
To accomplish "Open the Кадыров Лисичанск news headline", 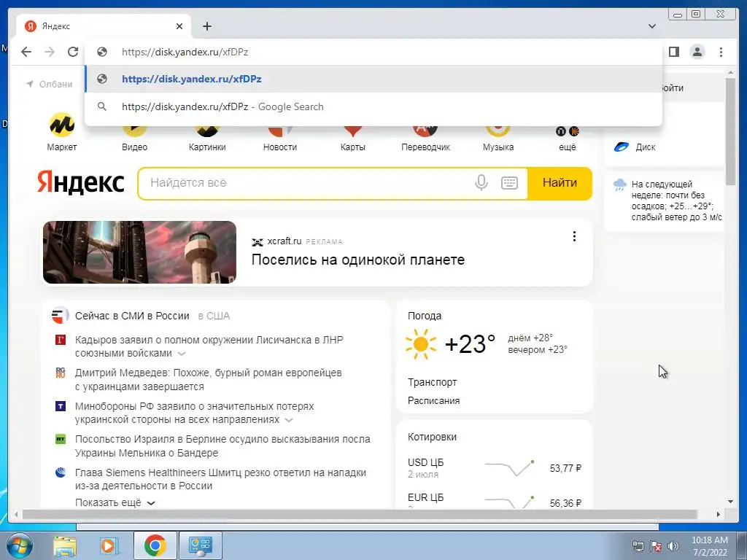I will 209,346.
